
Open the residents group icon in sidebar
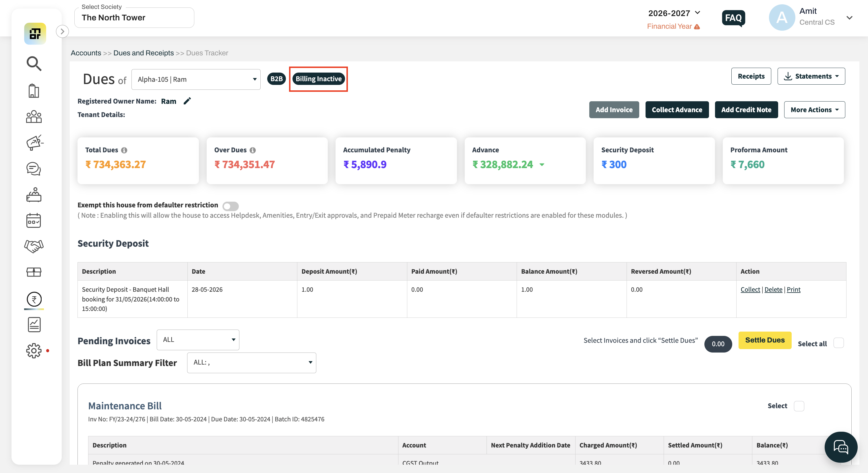34,117
